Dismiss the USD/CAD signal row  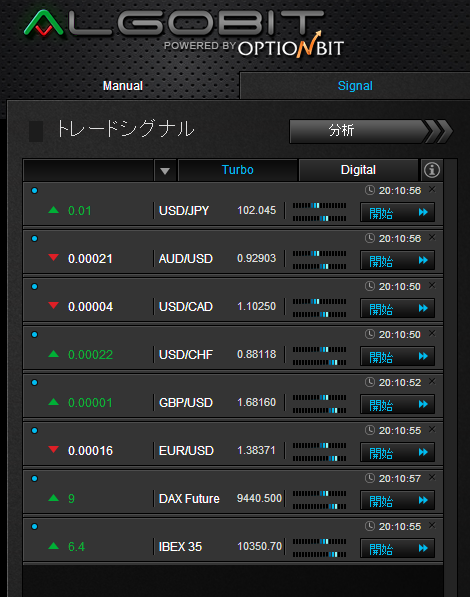click(432, 285)
